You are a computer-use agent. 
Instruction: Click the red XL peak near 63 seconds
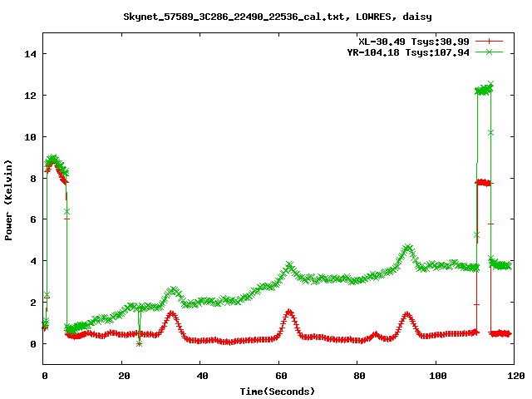coord(289,313)
